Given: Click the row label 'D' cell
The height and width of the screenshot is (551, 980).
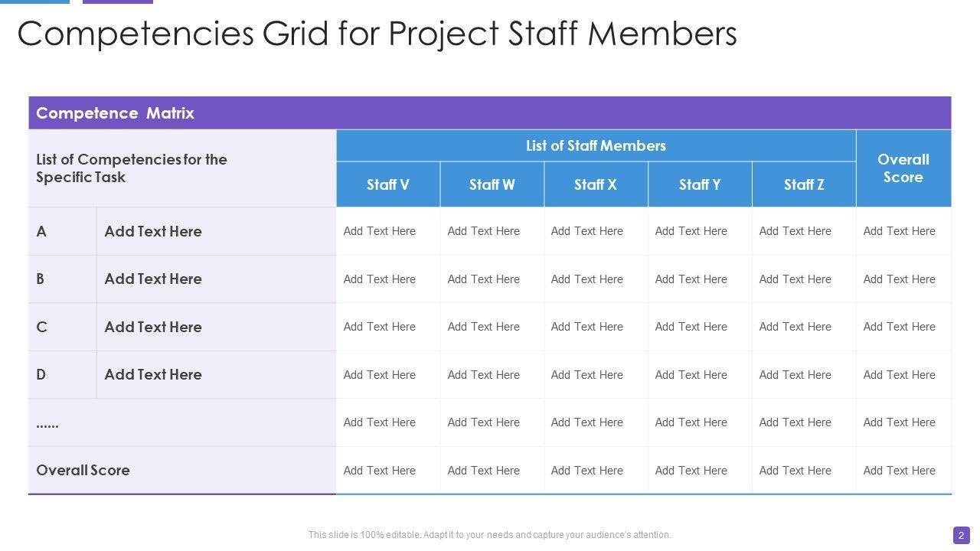Looking at the screenshot, I should (41, 374).
